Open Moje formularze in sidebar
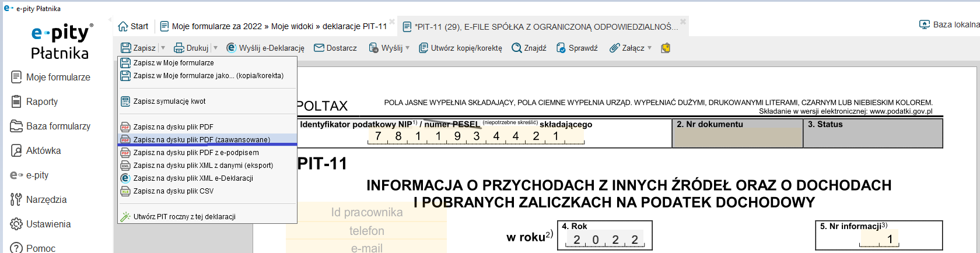 point(51,77)
